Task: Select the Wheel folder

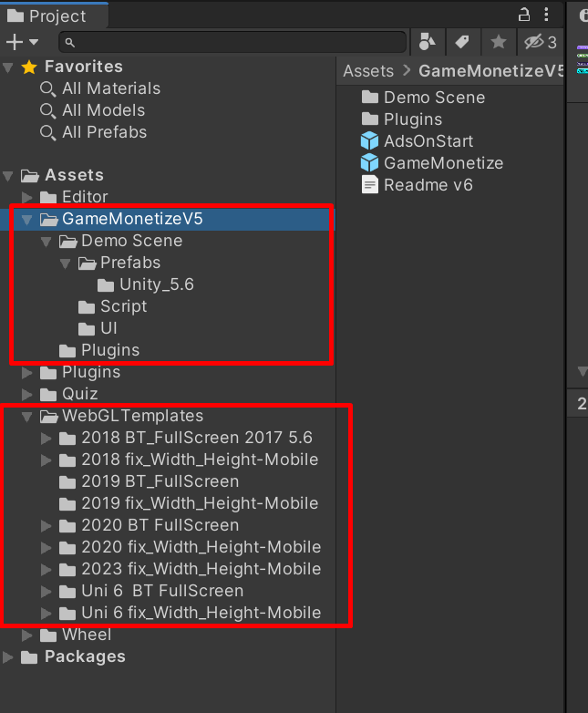Action: point(76,635)
